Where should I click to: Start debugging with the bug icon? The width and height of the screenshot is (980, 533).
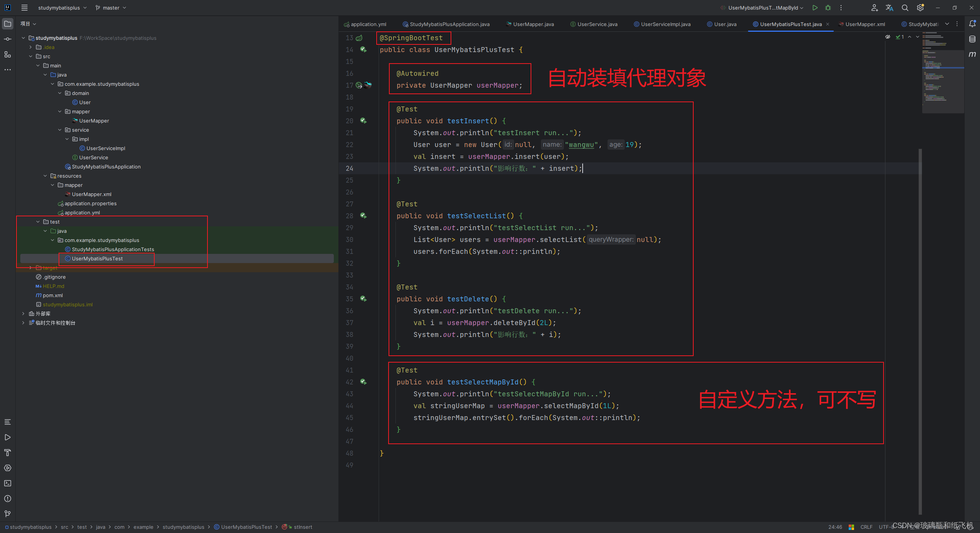click(x=828, y=8)
